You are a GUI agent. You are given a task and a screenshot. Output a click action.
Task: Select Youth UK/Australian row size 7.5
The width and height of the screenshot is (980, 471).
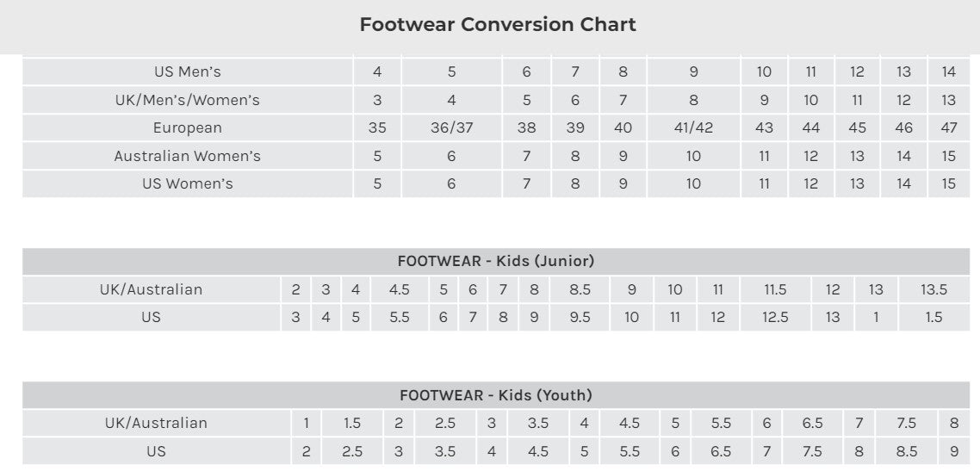coord(906,423)
